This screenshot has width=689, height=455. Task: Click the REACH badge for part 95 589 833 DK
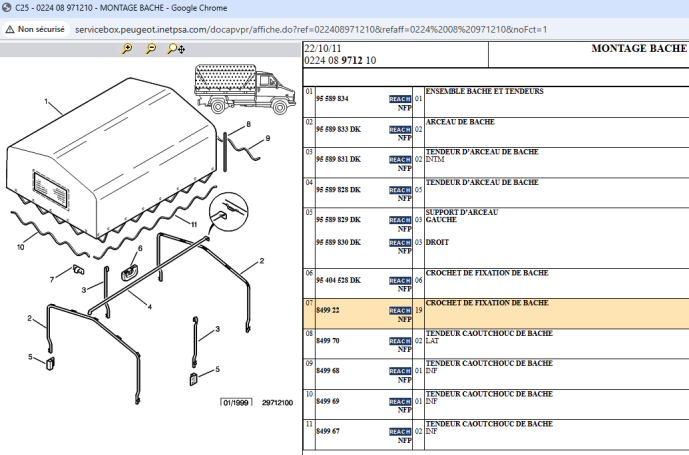pyautogui.click(x=399, y=130)
